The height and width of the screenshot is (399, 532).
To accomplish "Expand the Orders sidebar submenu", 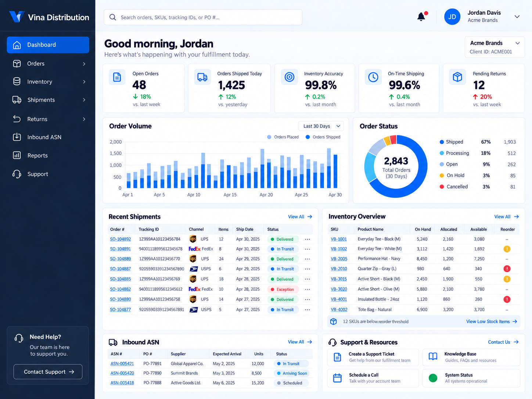I will point(84,64).
